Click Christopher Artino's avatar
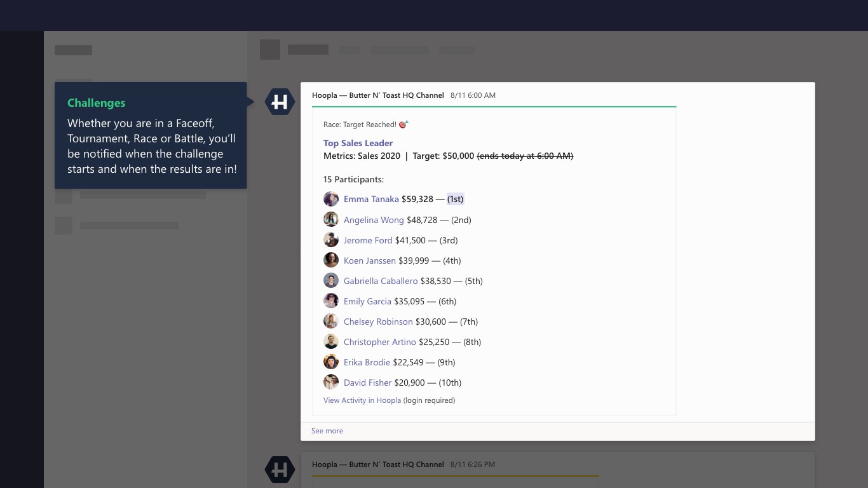This screenshot has width=868, height=488. pos(331,341)
